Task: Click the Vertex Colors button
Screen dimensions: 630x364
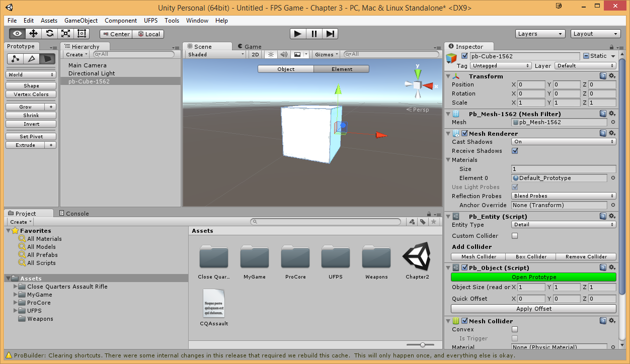Action: click(x=31, y=95)
